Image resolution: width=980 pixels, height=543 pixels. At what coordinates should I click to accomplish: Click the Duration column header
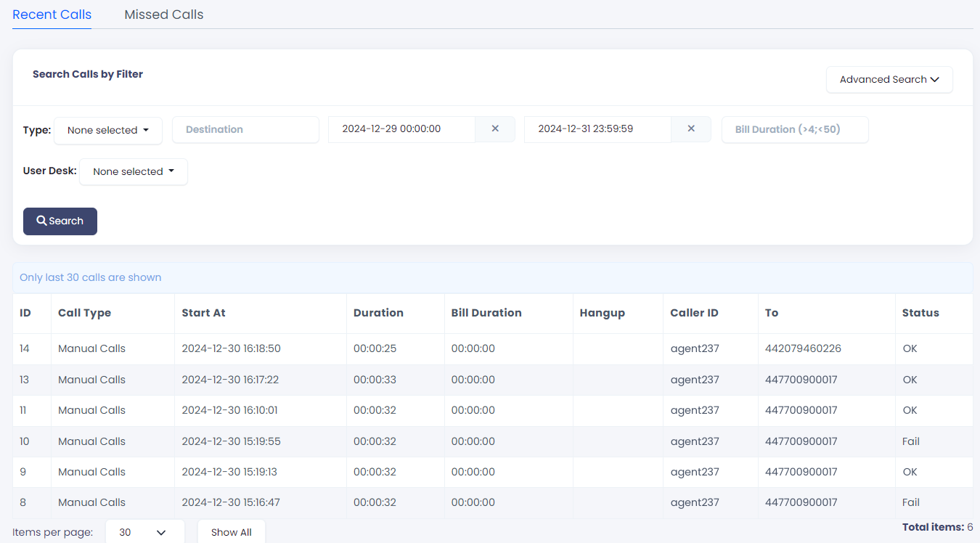click(x=378, y=313)
